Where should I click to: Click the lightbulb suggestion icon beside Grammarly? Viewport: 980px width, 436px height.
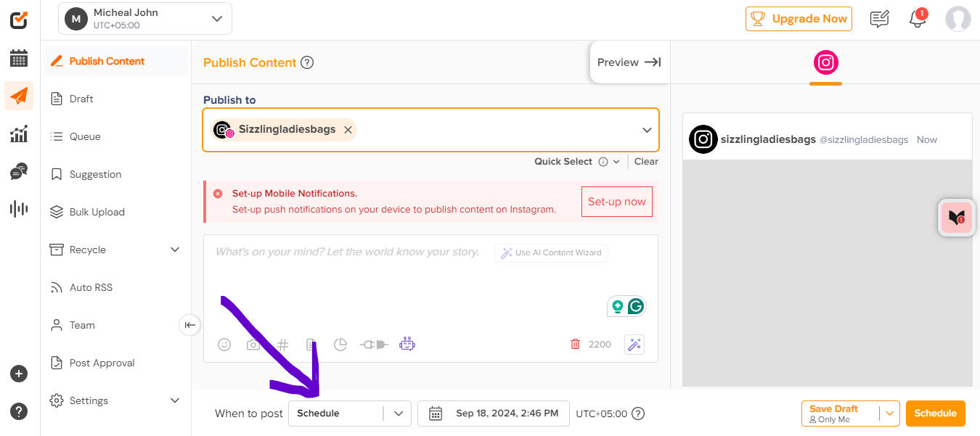[618, 307]
